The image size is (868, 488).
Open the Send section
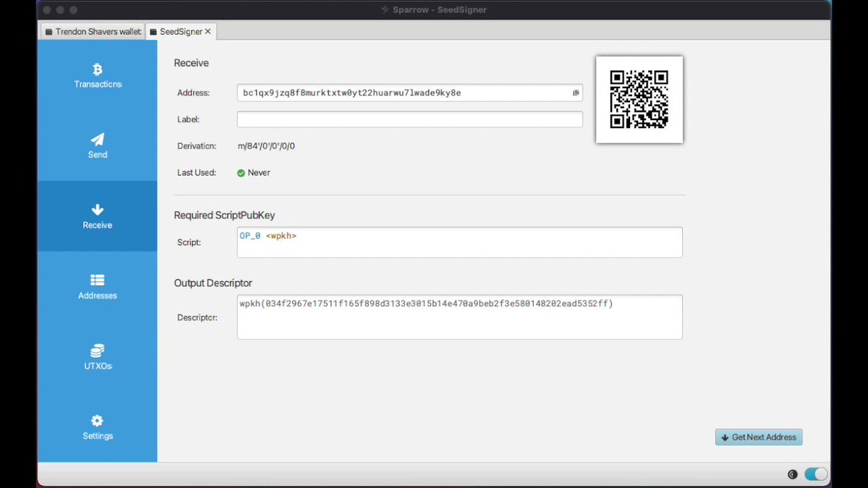(98, 145)
